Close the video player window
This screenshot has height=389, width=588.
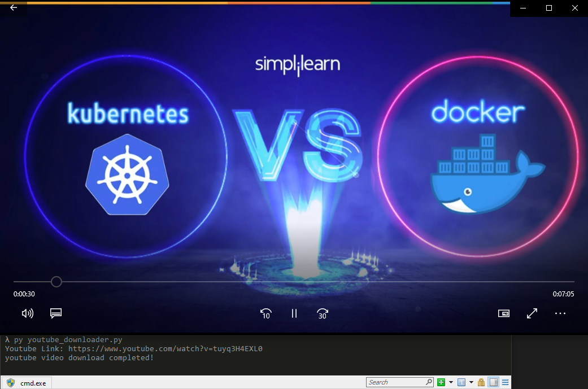tap(575, 8)
